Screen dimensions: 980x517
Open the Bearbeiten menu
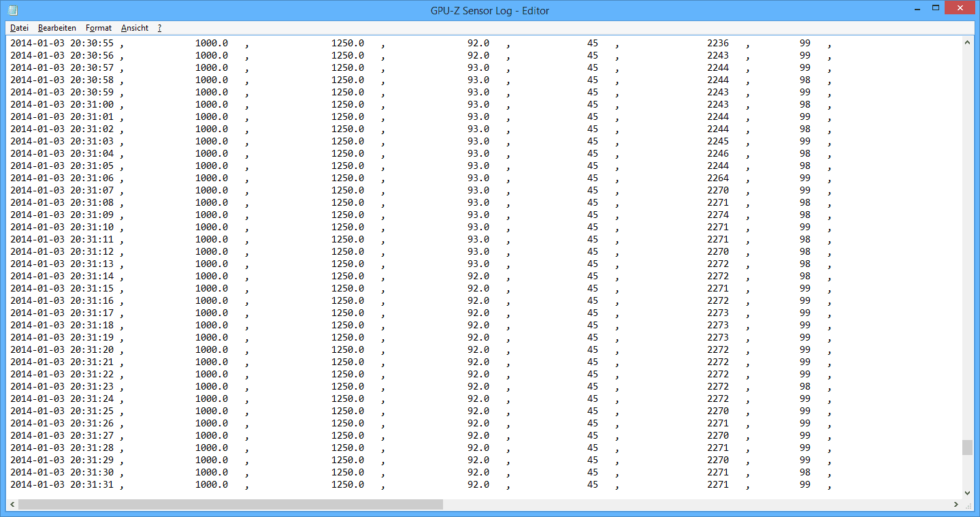57,28
